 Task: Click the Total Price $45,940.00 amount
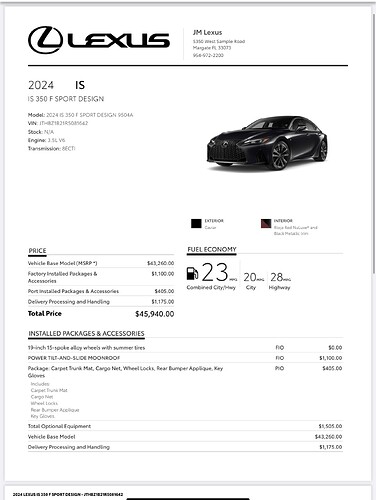coord(154,314)
